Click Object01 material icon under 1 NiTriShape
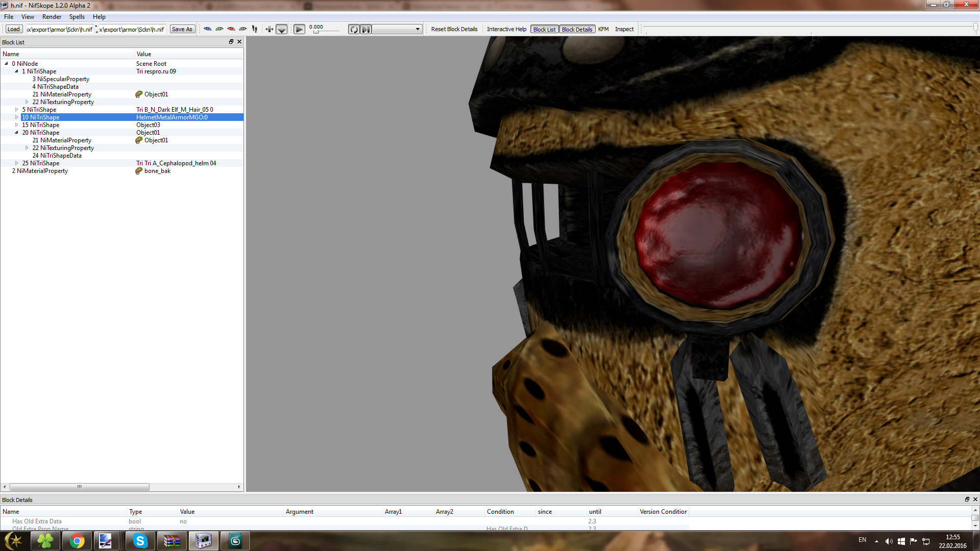Viewport: 980px width, 551px height. click(x=139, y=94)
